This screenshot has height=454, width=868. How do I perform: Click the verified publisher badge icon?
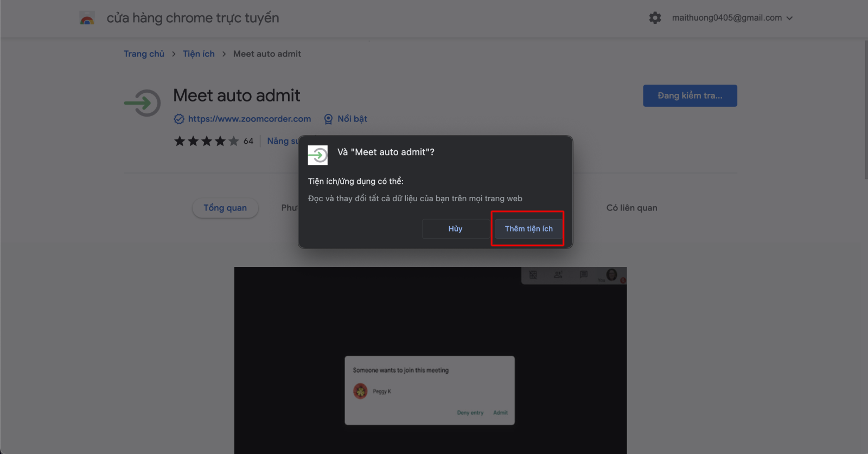point(179,119)
